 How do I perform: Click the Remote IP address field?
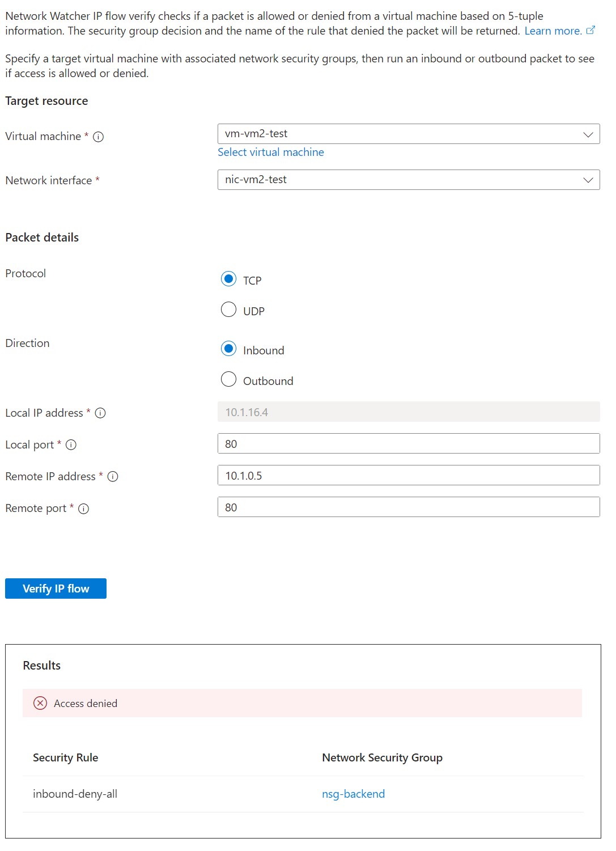click(x=409, y=475)
